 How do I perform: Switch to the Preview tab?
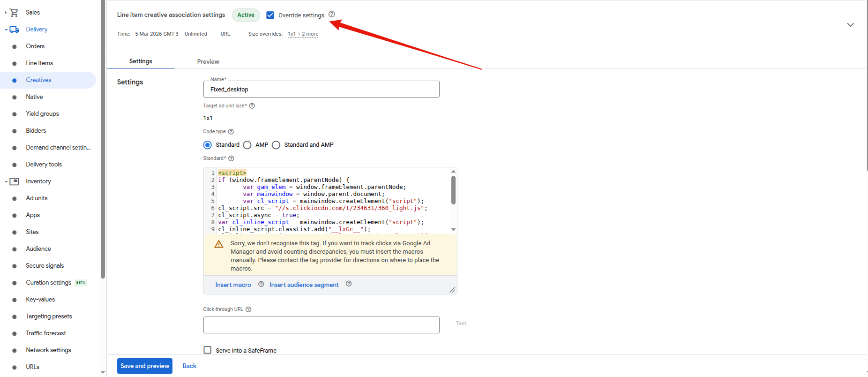coord(208,61)
